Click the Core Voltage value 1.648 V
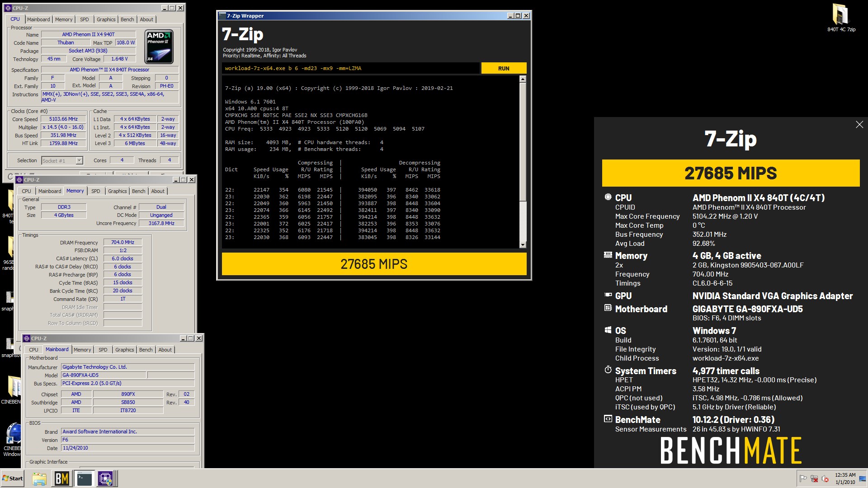This screenshot has width=868, height=488. (x=119, y=59)
